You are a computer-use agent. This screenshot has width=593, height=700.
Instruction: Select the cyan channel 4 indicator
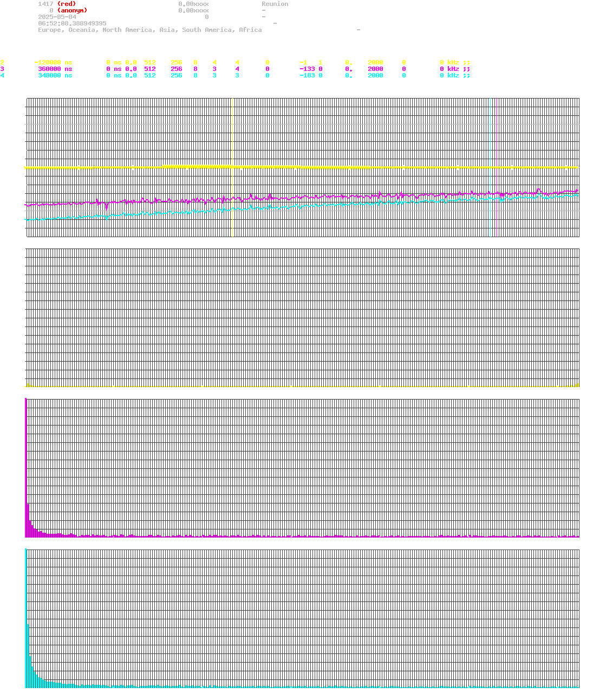[3, 75]
